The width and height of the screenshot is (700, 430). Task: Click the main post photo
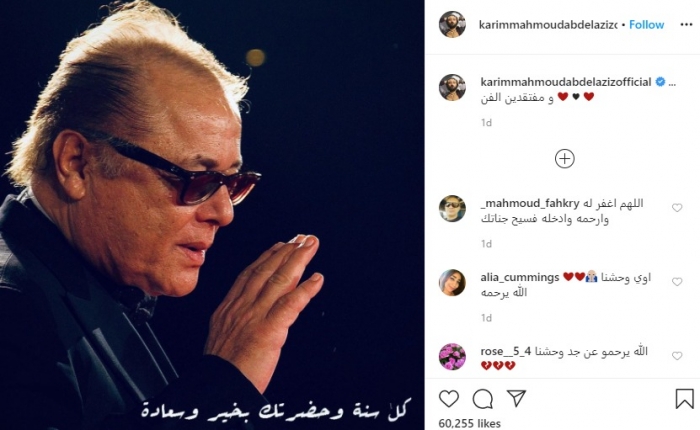(212, 215)
